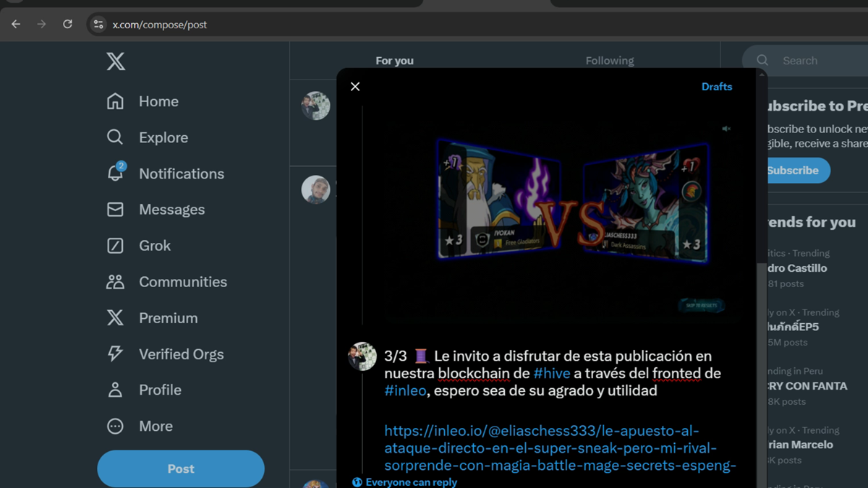Open the inleo.io link in the post
This screenshot has width=868, height=488.
point(561,448)
